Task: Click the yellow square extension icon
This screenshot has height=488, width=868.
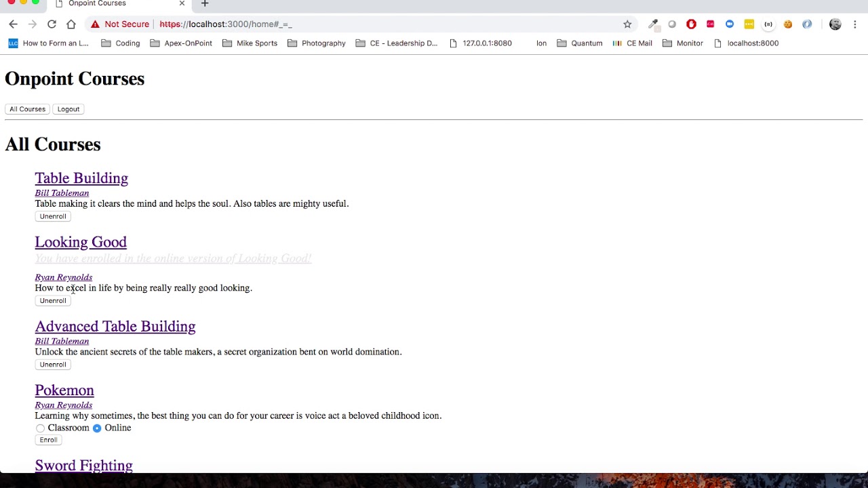Action: [749, 24]
